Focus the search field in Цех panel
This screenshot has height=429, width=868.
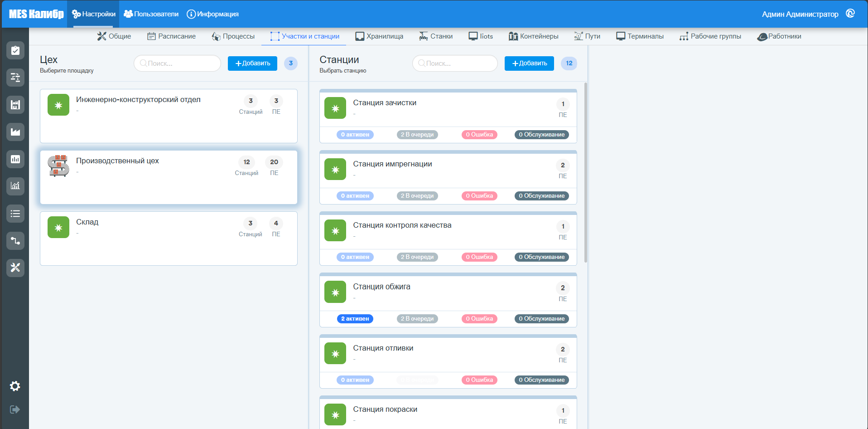pos(177,63)
